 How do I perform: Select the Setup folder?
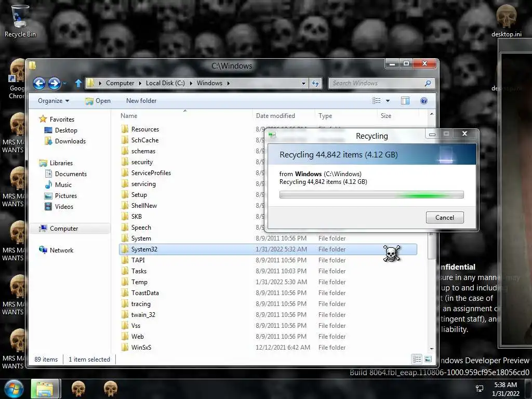click(139, 195)
